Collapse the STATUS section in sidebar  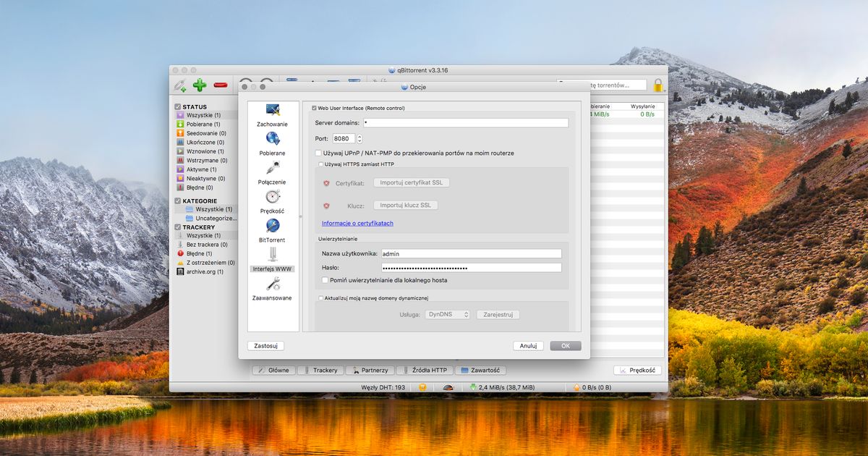[177, 106]
